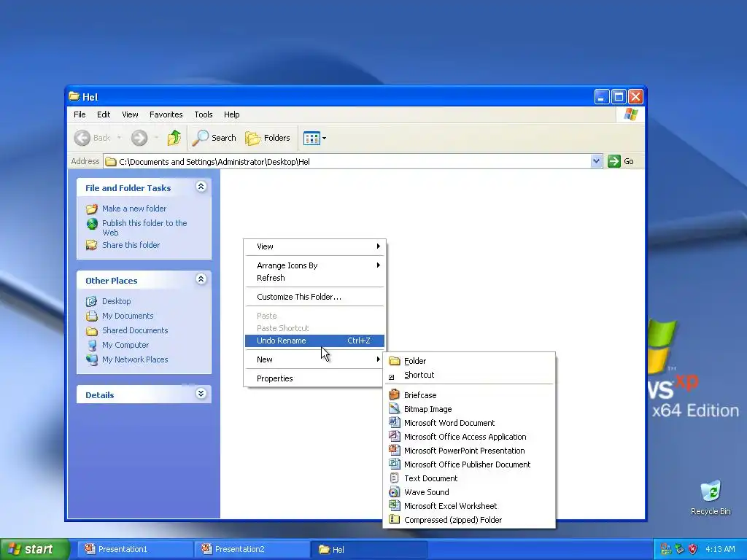Click the Forward arrow toolbar button
This screenshot has height=560, width=747.
click(139, 138)
